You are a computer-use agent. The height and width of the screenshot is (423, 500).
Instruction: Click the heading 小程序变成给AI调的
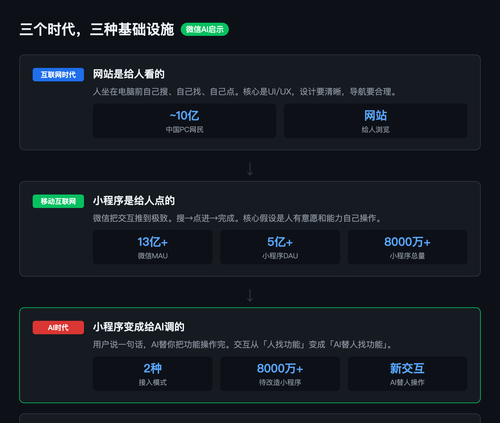pos(139,327)
